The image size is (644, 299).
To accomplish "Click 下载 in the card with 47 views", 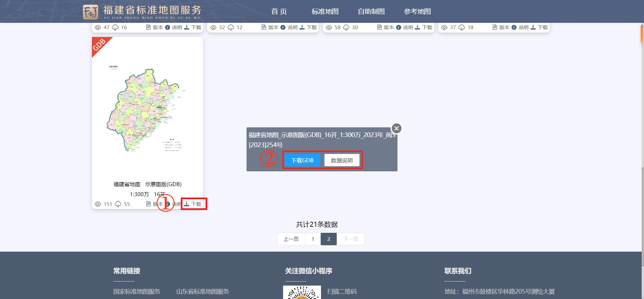I will [x=193, y=27].
